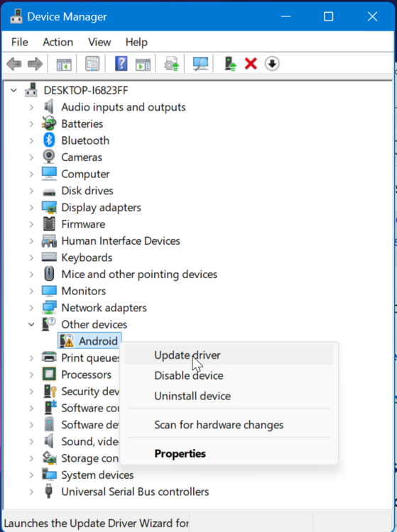The image size is (397, 532).
Task: Collapse the Other devices chevron
Action: pos(31,324)
